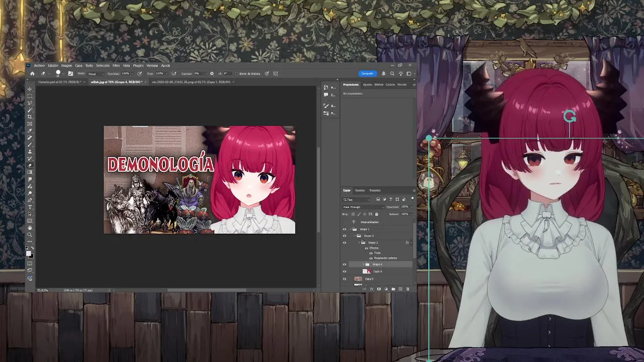Open the eraser Modo Pincel dropdown
Image resolution: width=644 pixels, height=362 pixels.
pos(96,74)
